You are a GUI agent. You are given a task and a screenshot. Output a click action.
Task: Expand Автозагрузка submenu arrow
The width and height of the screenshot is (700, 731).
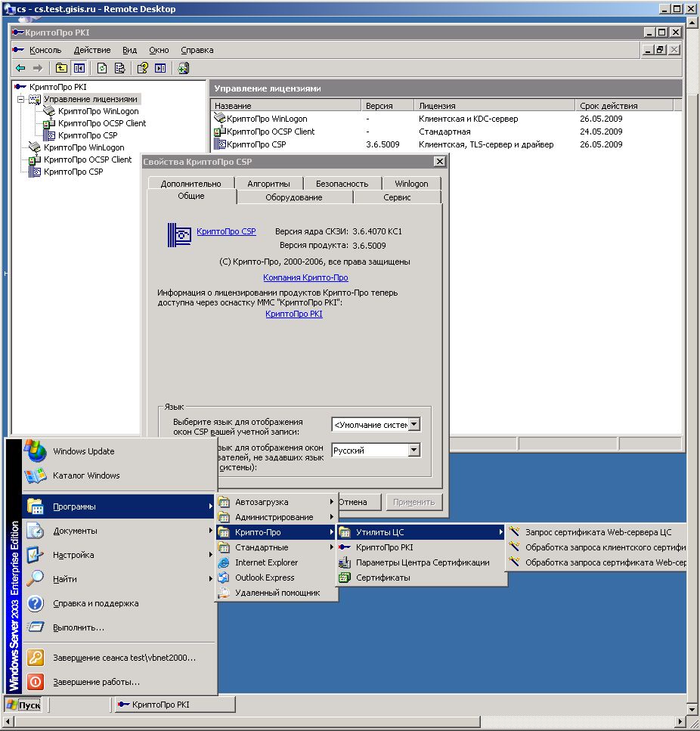click(x=331, y=502)
